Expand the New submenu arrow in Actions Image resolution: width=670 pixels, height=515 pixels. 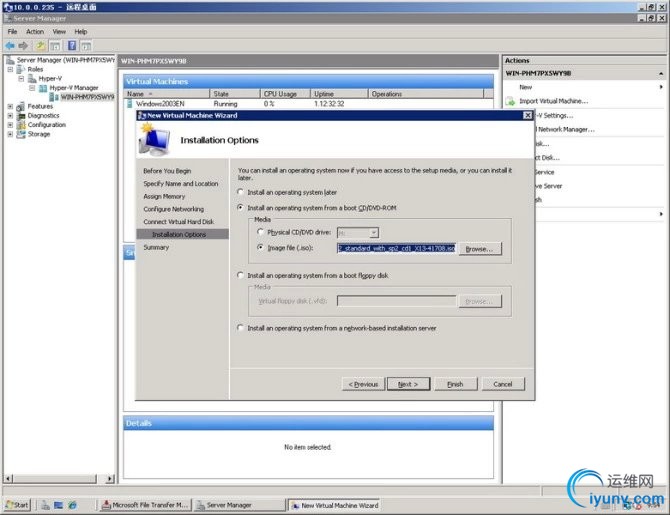pos(661,87)
